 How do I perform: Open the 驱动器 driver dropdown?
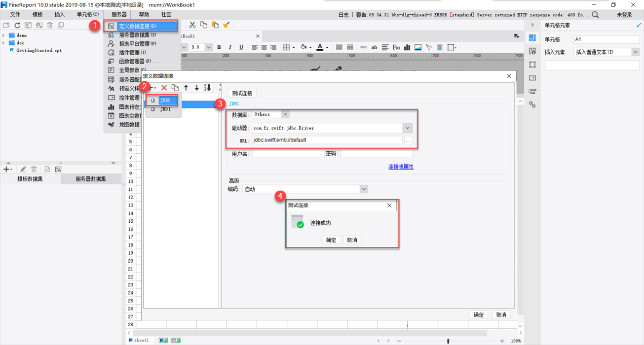(x=407, y=128)
